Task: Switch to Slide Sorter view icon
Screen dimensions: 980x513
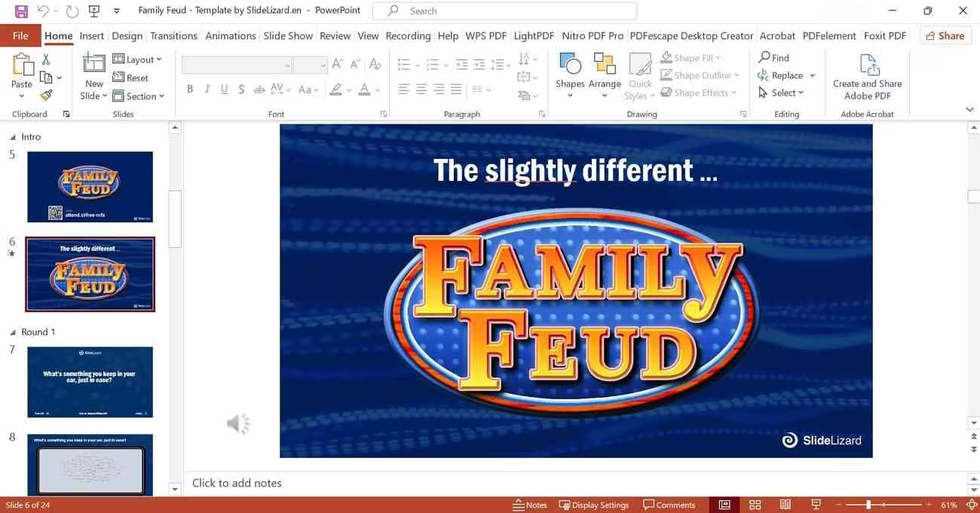Action: (755, 505)
